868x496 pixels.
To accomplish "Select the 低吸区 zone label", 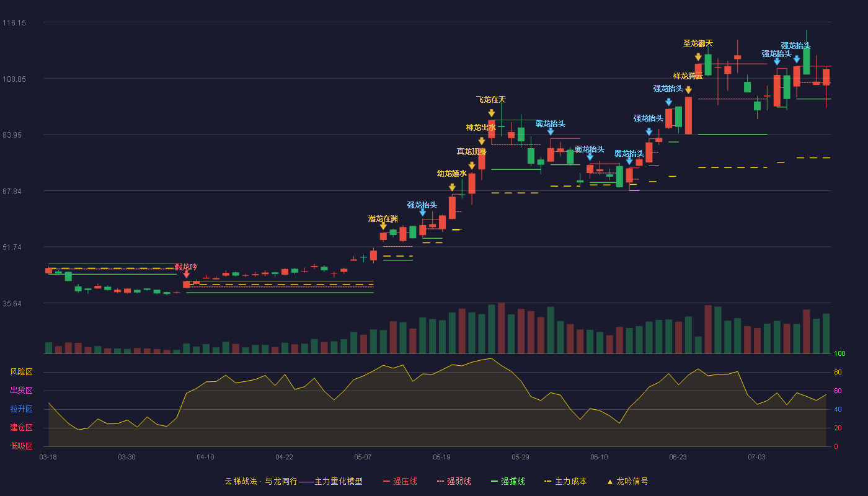I will coord(22,446).
